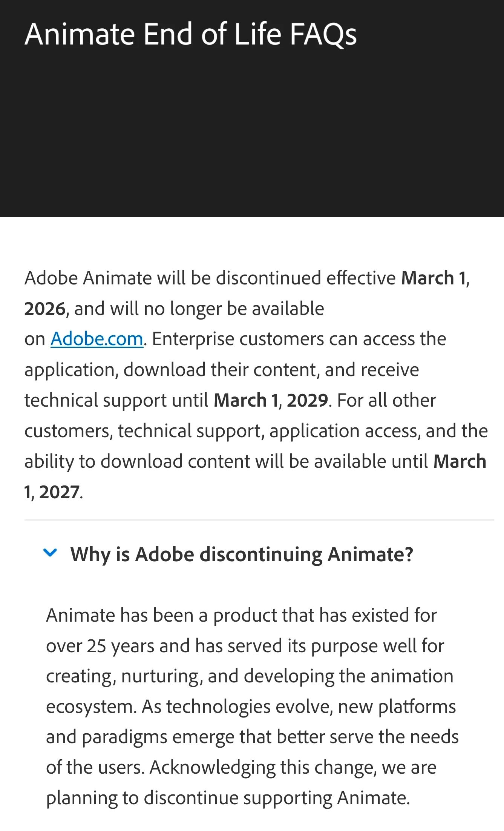The width and height of the screenshot is (504, 831).
Task: Click the bold '2026' text
Action: 45,309
